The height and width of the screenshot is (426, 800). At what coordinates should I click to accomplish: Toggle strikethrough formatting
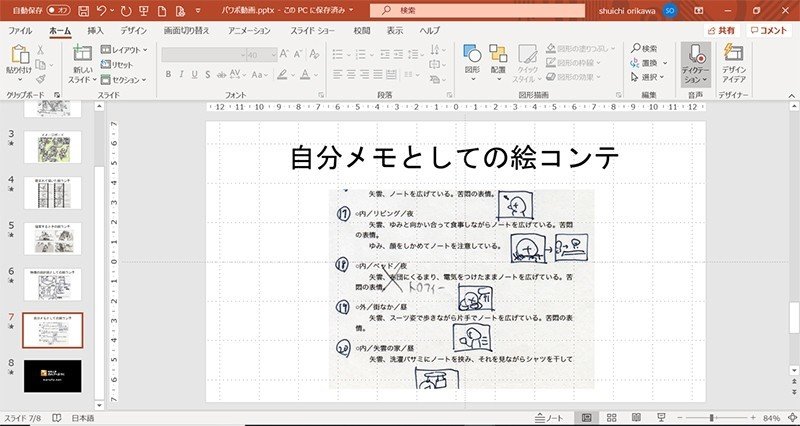coord(221,74)
